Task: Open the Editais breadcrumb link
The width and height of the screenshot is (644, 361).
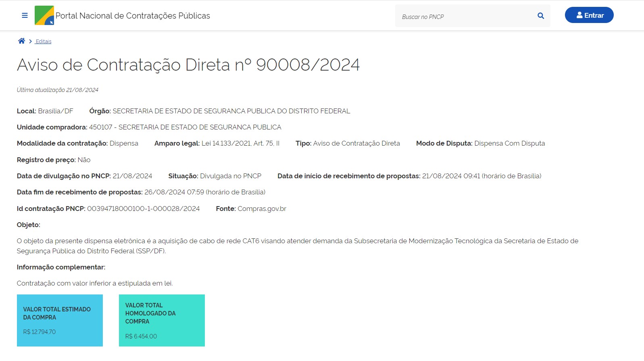Action: click(44, 42)
